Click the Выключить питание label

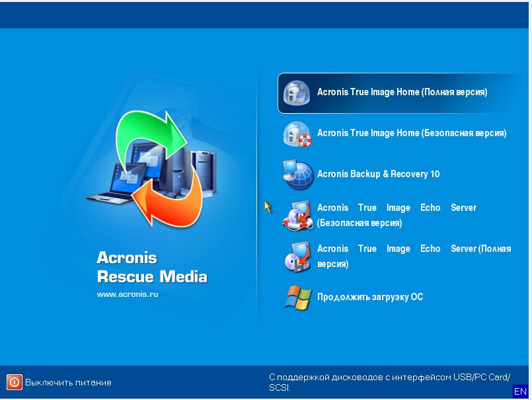click(68, 383)
